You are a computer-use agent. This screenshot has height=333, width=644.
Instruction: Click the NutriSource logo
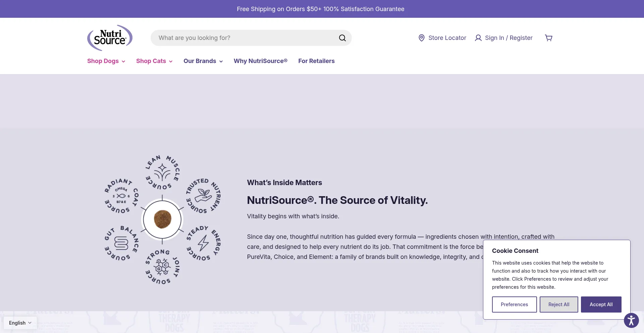(110, 38)
